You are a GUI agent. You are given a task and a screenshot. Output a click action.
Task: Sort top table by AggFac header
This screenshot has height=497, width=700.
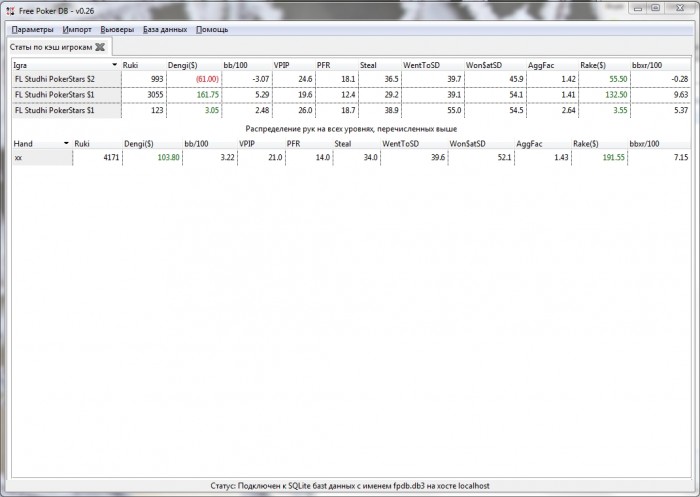tap(552, 65)
